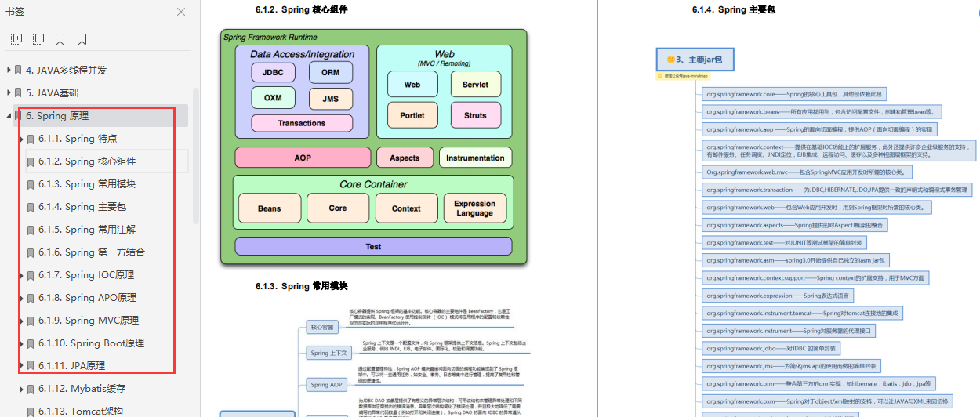980x417 pixels.
Task: Expand the 5. JAVA基础 bookmark
Action: 9,92
